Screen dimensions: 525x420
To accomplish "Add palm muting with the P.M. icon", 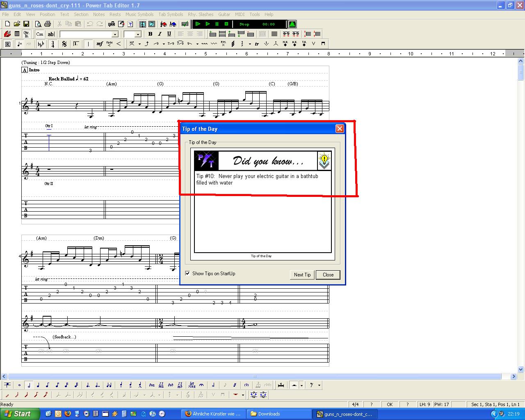I will [x=224, y=44].
